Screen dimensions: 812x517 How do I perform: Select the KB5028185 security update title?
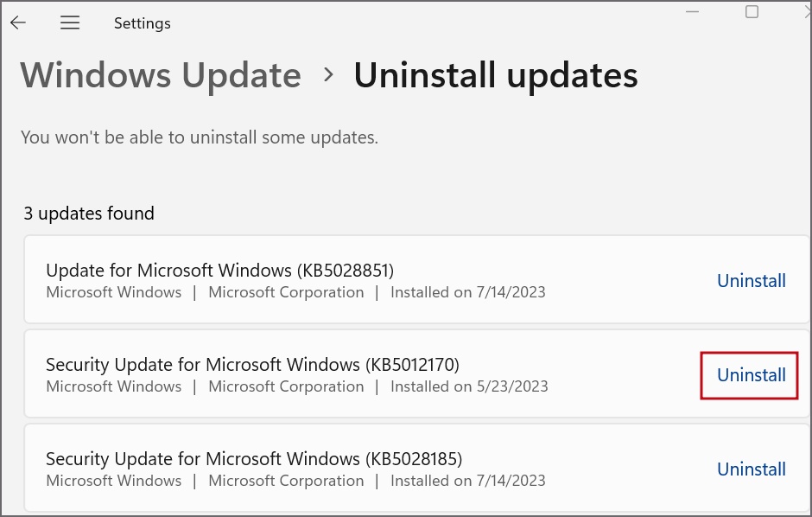coord(254,459)
